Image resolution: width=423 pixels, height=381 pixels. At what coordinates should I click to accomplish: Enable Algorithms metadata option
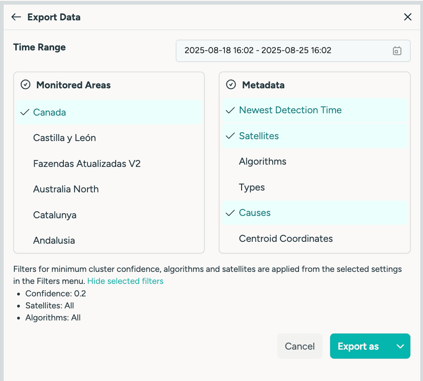point(315,162)
